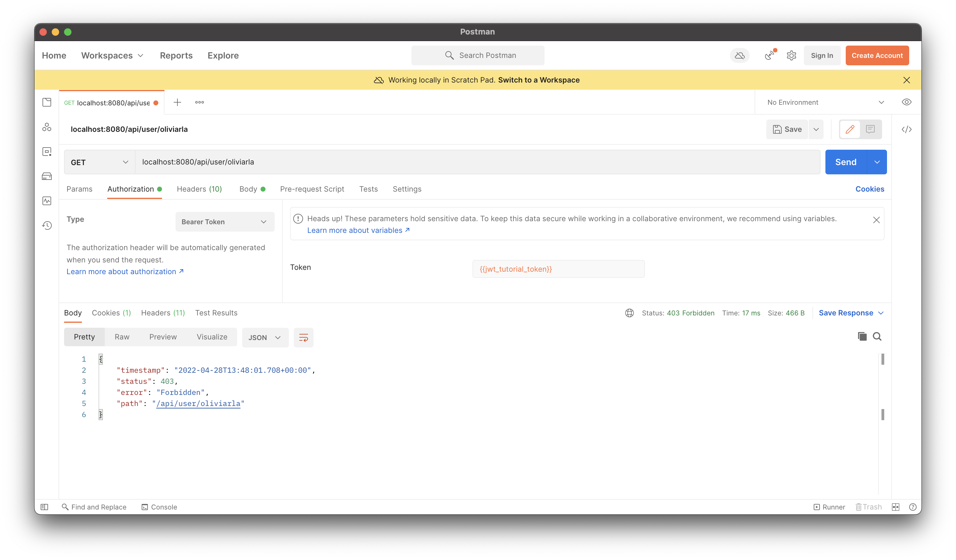The height and width of the screenshot is (560, 956).
Task: Switch to the Headers (10) request tab
Action: point(199,189)
